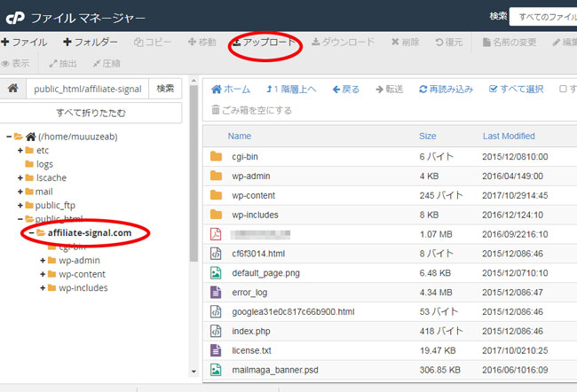The height and width of the screenshot is (392, 577).
Task: Expand the mail folder in tree
Action: pyautogui.click(x=20, y=192)
